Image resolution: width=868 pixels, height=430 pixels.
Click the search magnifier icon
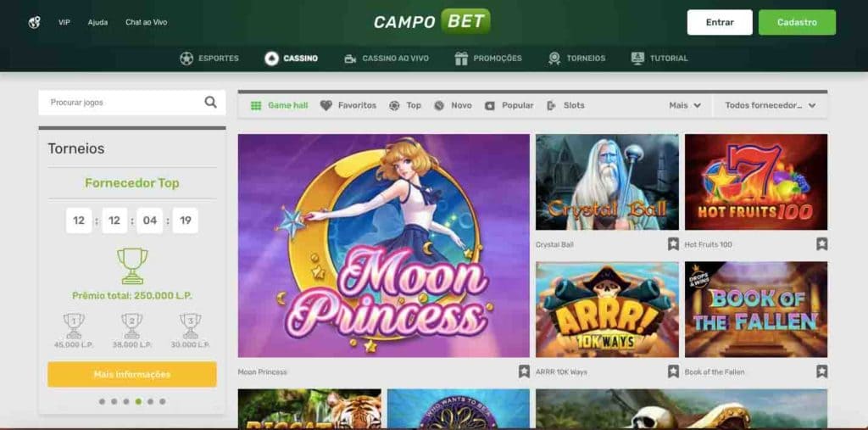coord(210,102)
